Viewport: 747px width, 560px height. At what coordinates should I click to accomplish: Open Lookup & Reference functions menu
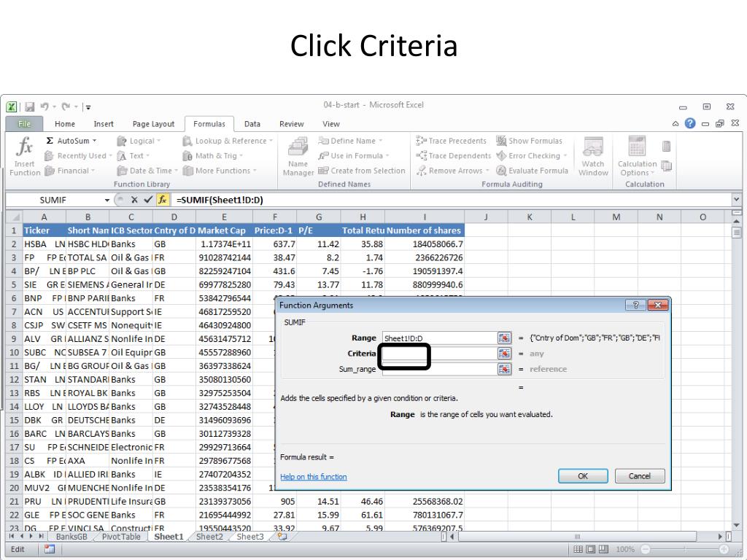[228, 141]
